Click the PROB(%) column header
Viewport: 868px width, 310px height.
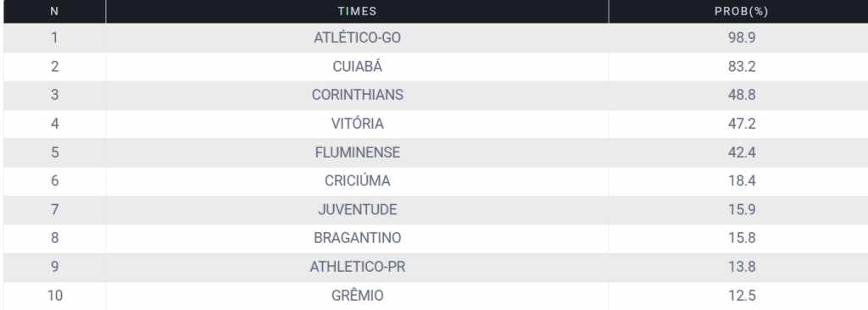click(x=741, y=11)
